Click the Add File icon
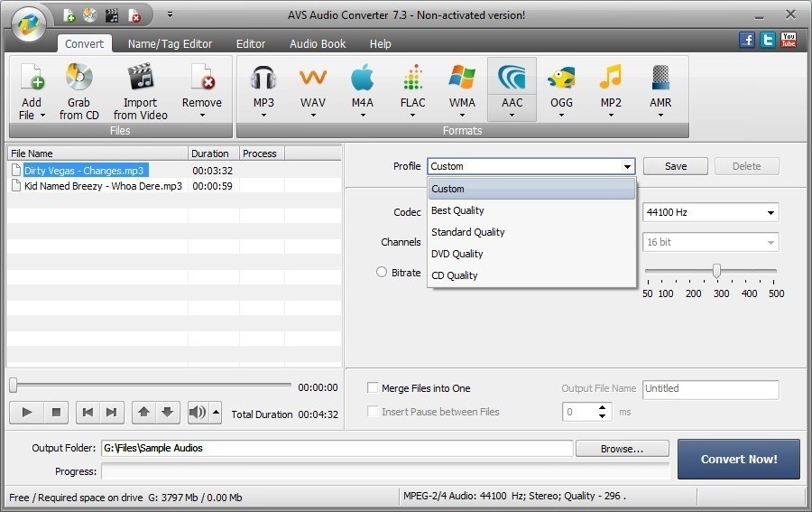This screenshot has width=812, height=512. (32, 78)
